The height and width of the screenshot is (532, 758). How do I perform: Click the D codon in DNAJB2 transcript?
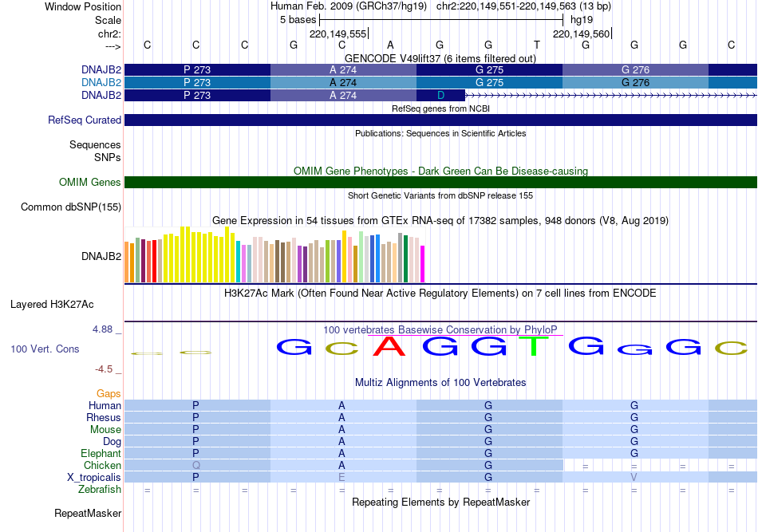(x=440, y=95)
